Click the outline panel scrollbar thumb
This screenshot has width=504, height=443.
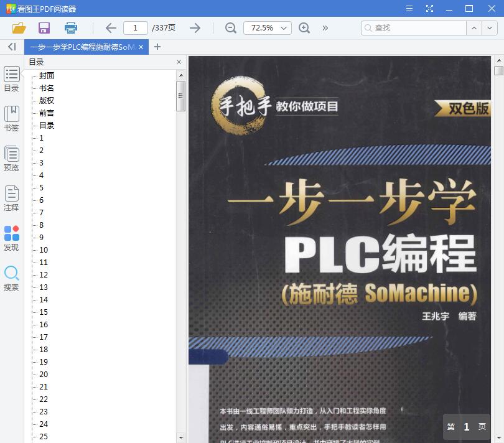(180, 96)
